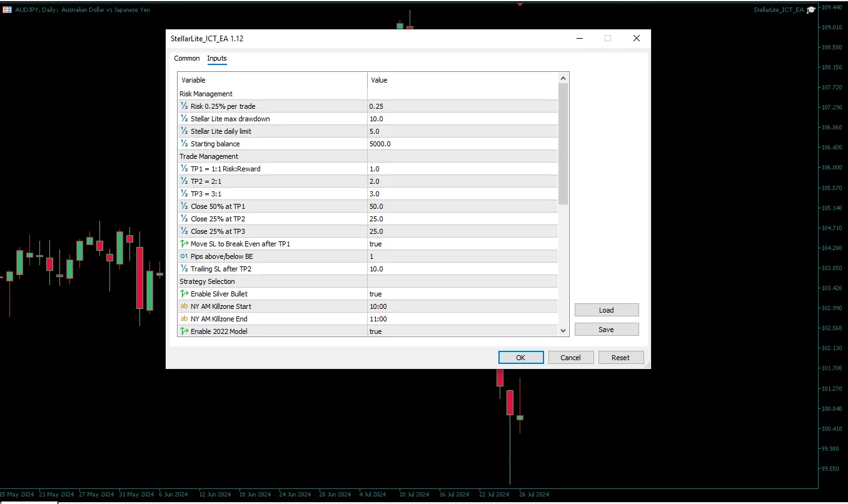This screenshot has width=848, height=504.
Task: Edit the Close 25% at TP2 value
Action: 463,219
